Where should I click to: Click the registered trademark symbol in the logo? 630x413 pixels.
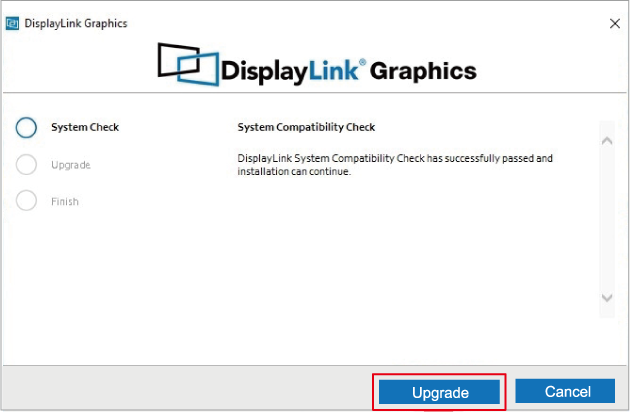click(x=364, y=62)
